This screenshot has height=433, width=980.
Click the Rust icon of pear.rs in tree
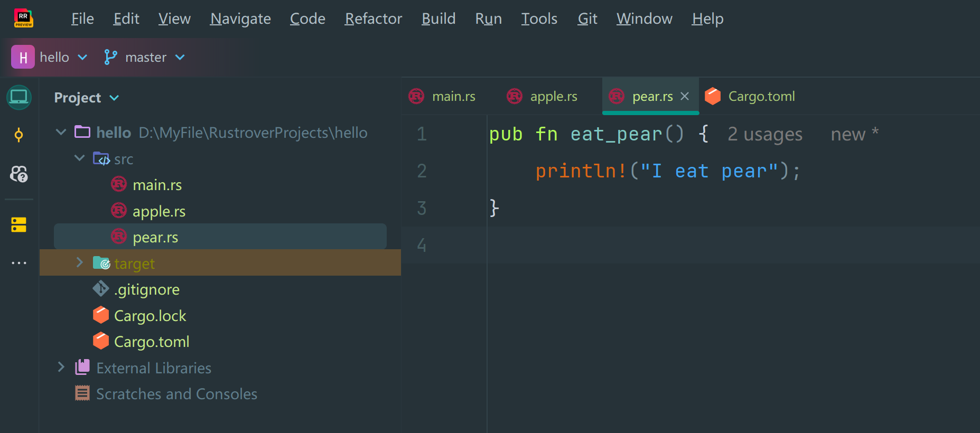point(119,237)
